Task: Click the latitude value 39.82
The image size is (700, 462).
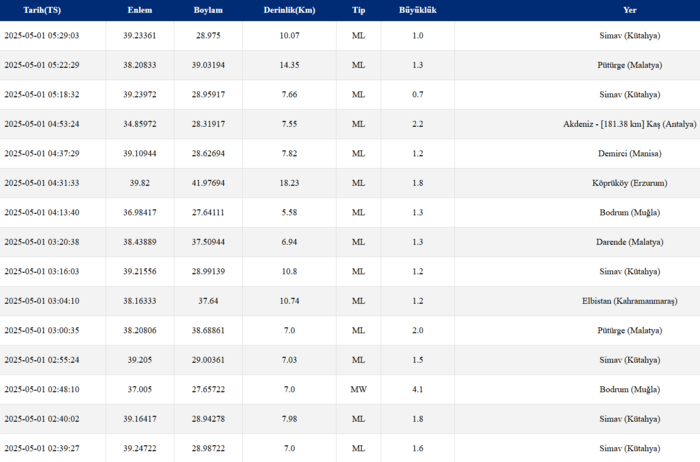Action: (140, 183)
